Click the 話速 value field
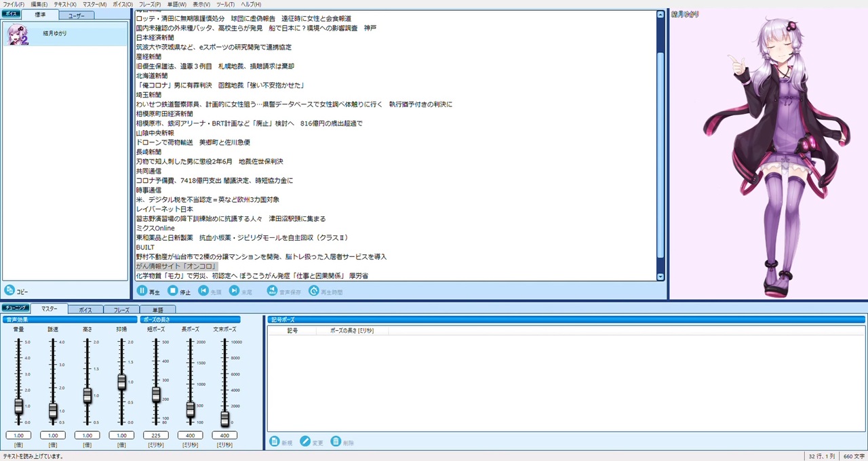This screenshot has width=868, height=461. coord(53,435)
